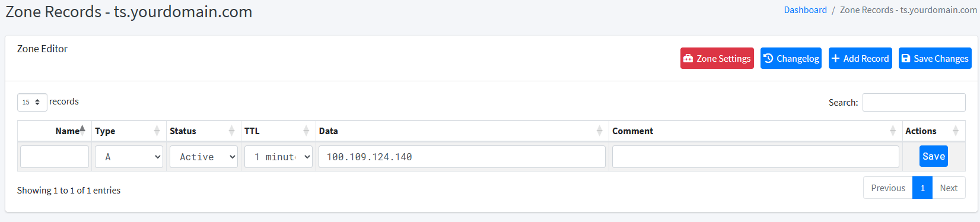This screenshot has width=980, height=222.
Task: Sort by the Comment column arrows
Action: point(893,131)
